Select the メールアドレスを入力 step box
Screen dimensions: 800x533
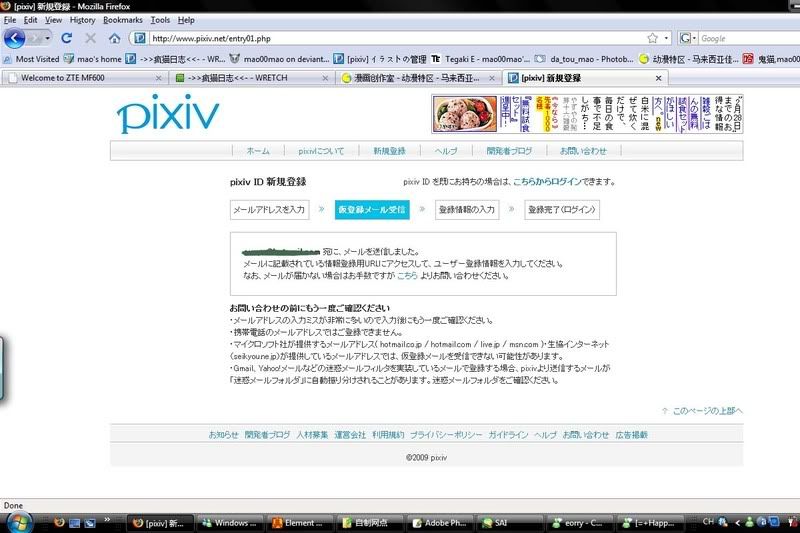click(x=269, y=210)
